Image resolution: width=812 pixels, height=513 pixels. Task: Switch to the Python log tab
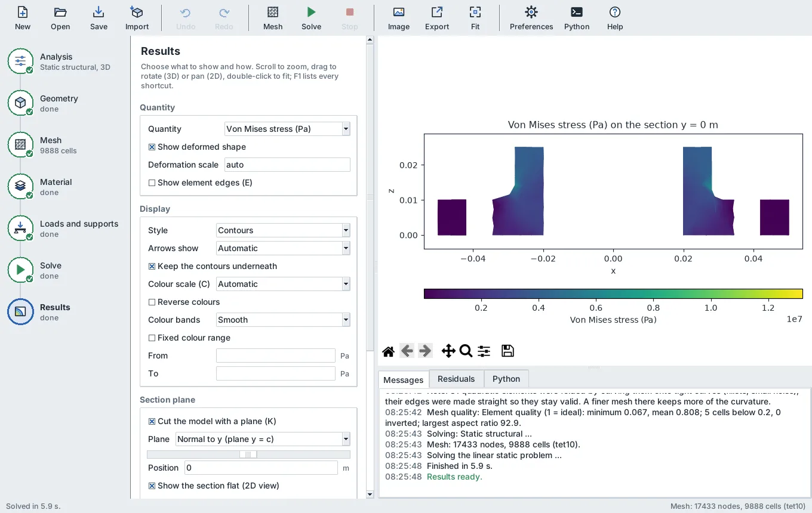click(506, 379)
